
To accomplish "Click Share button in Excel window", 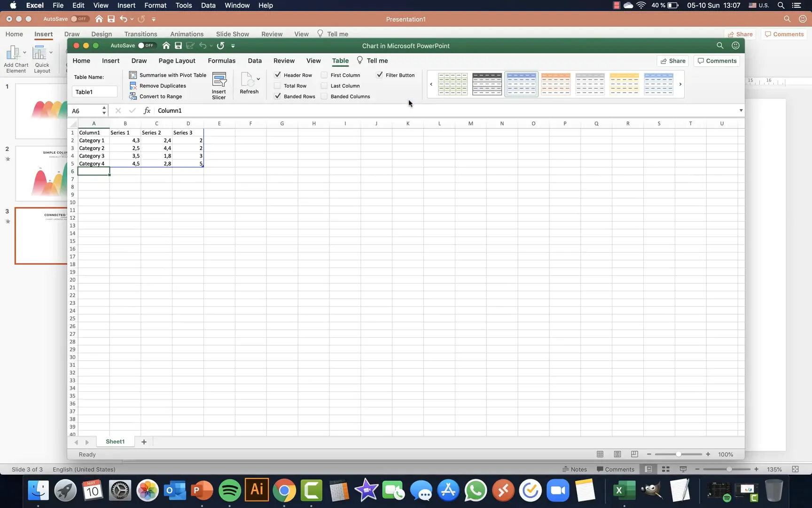I will click(672, 61).
